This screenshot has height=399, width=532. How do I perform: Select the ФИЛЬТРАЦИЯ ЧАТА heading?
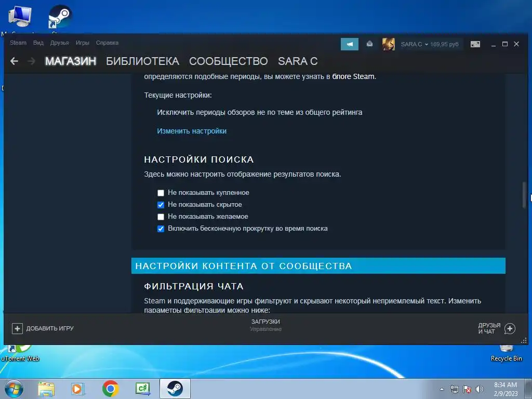tap(194, 286)
